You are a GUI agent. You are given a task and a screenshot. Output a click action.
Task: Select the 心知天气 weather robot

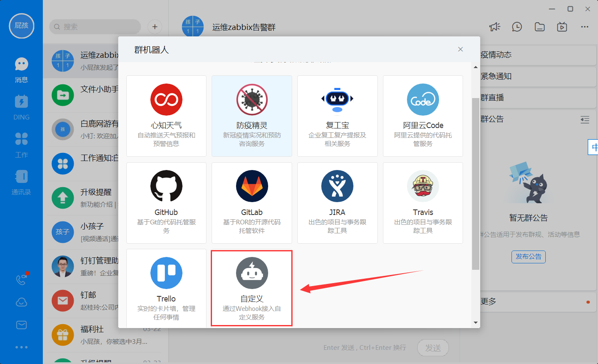(166, 116)
